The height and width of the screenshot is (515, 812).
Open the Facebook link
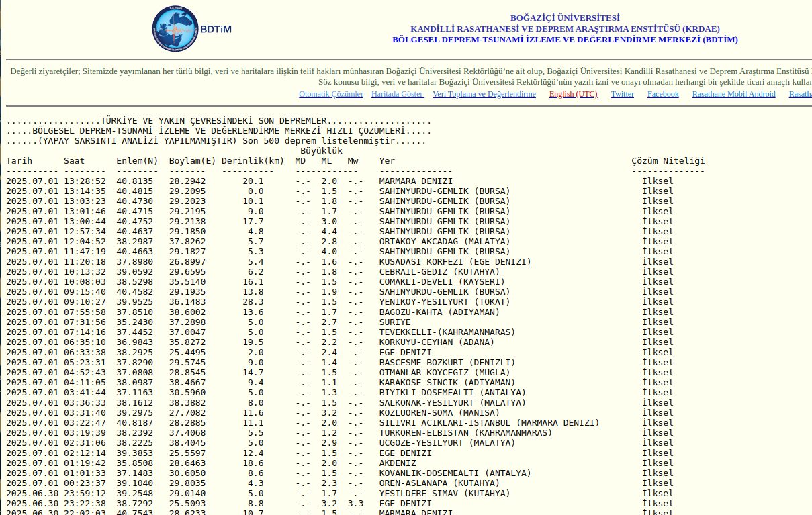click(x=662, y=94)
